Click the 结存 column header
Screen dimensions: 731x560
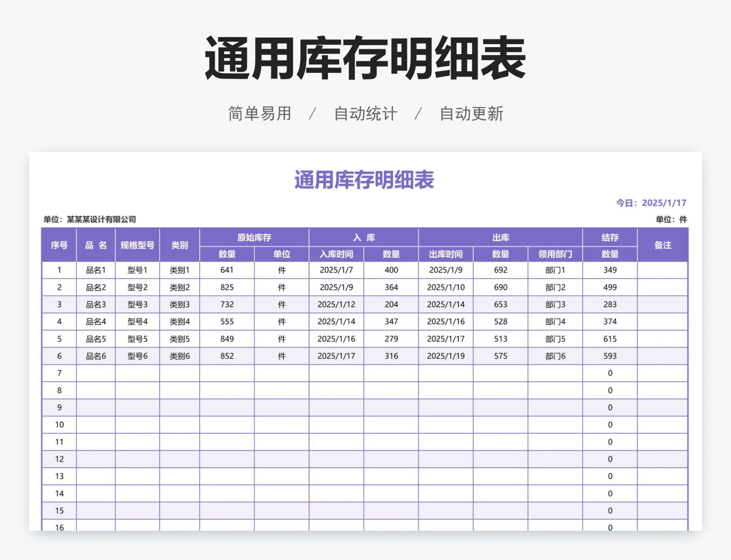point(610,237)
